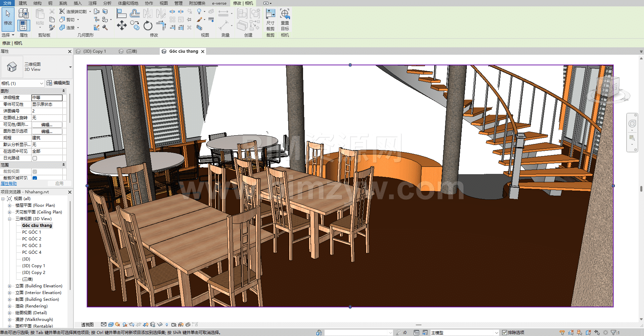The width and height of the screenshot is (644, 336).
Task: Select the Pin tool
Action: [x=189, y=19]
